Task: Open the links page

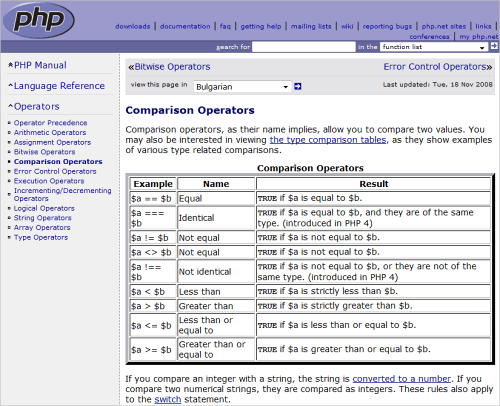Action: (483, 26)
